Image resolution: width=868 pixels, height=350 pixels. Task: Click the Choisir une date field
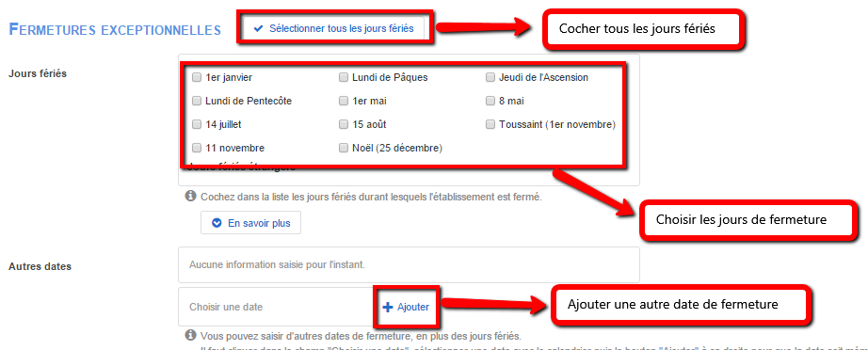[277, 307]
